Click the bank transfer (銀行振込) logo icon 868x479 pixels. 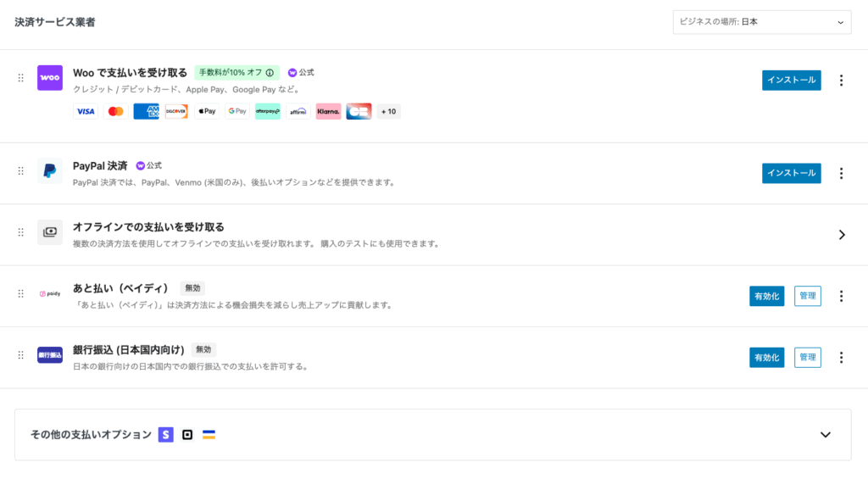(50, 355)
